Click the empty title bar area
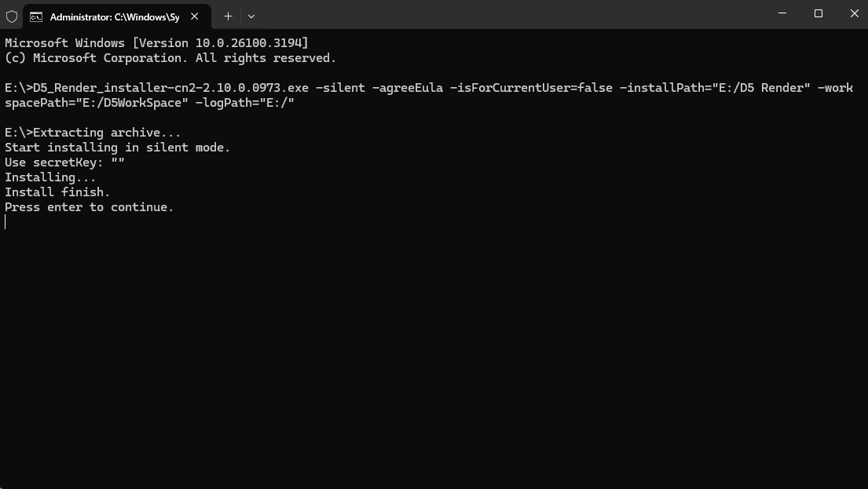Viewport: 868px width, 489px height. [x=511, y=16]
